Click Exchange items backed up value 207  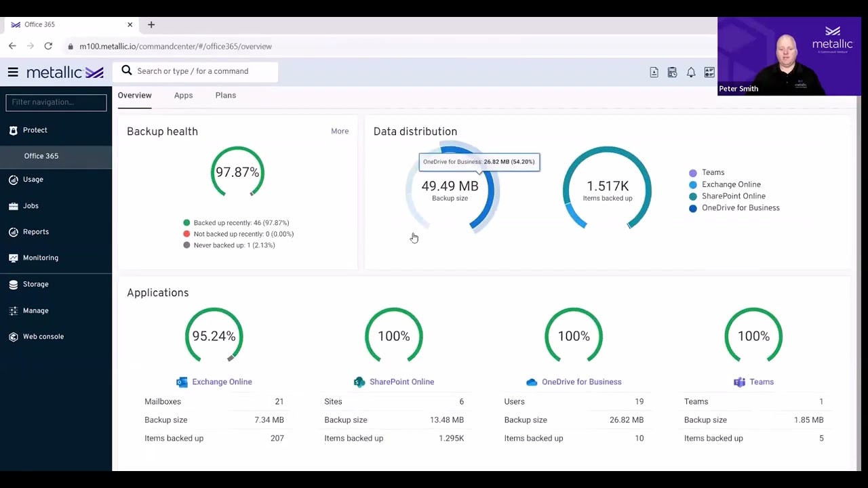(x=277, y=439)
